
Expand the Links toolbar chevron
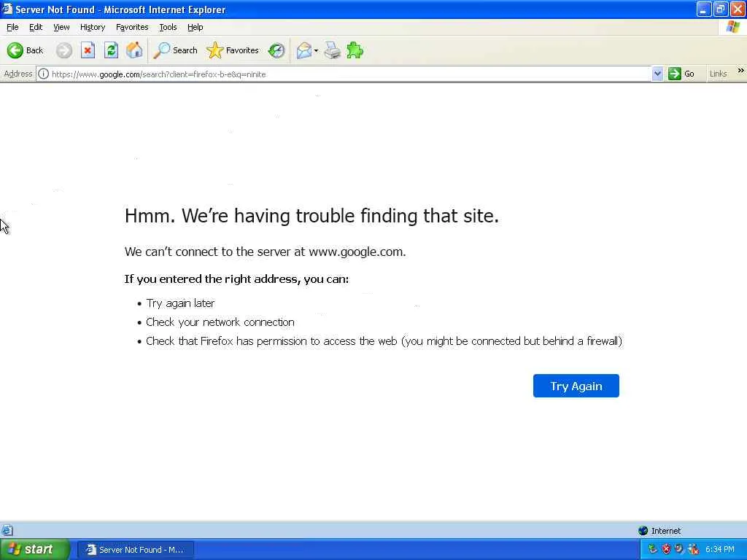click(x=740, y=71)
